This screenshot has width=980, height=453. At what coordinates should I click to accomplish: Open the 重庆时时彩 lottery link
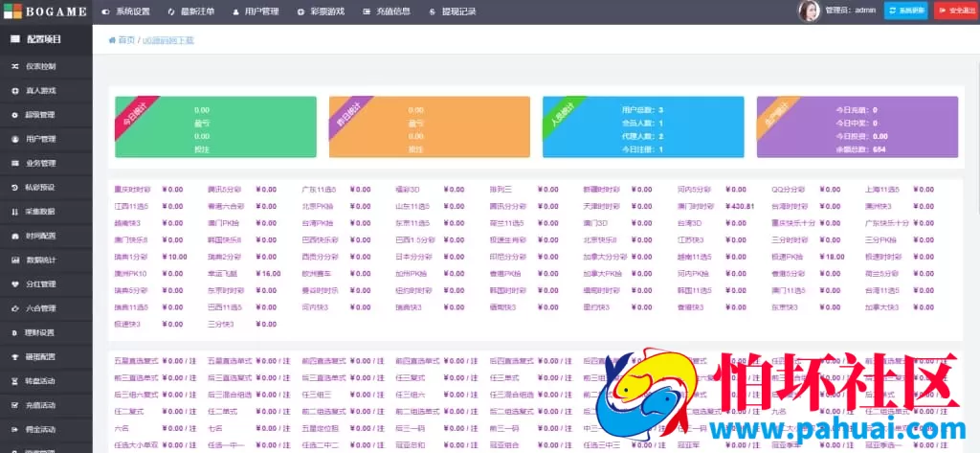(x=134, y=190)
